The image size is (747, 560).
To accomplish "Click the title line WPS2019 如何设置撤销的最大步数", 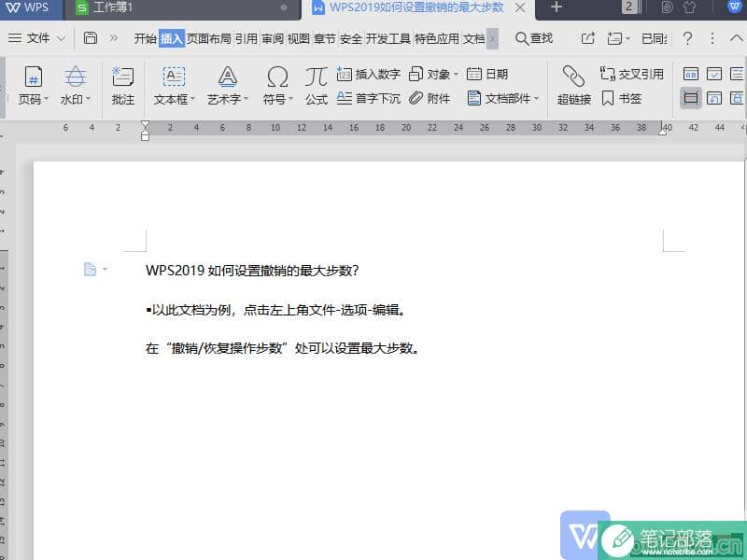I will click(252, 271).
